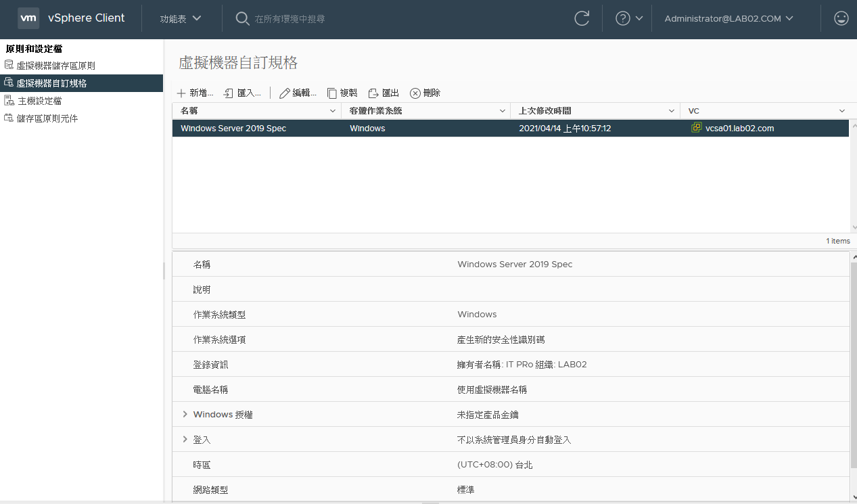Open the 功能表 menu dropdown

click(181, 19)
